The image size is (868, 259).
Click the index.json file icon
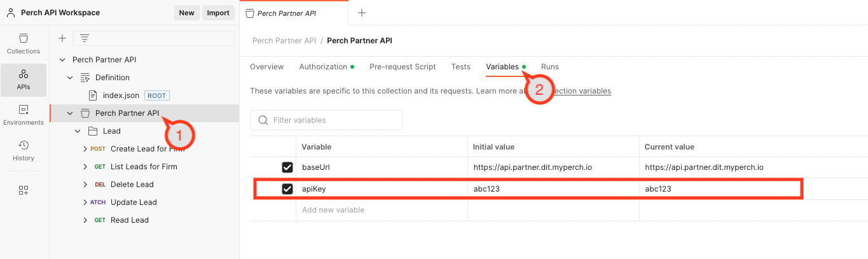(x=93, y=95)
